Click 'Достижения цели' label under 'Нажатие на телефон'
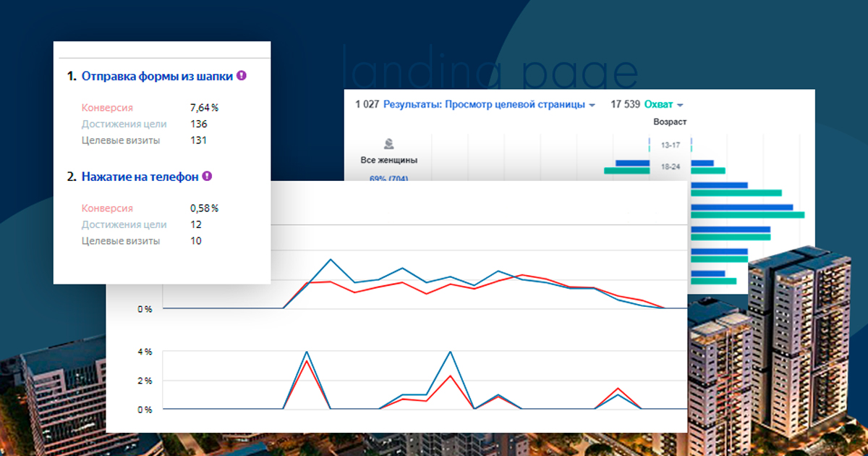The height and width of the screenshot is (456, 868). 124,224
